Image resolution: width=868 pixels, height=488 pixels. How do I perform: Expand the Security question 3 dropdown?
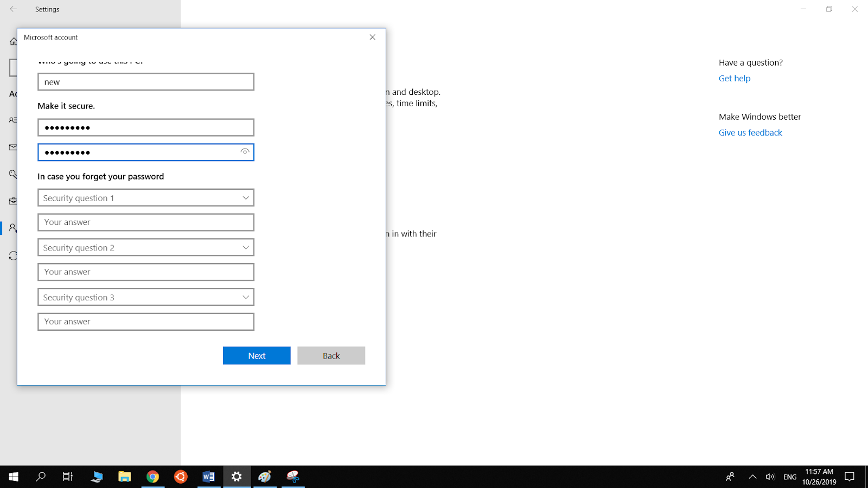point(146,297)
